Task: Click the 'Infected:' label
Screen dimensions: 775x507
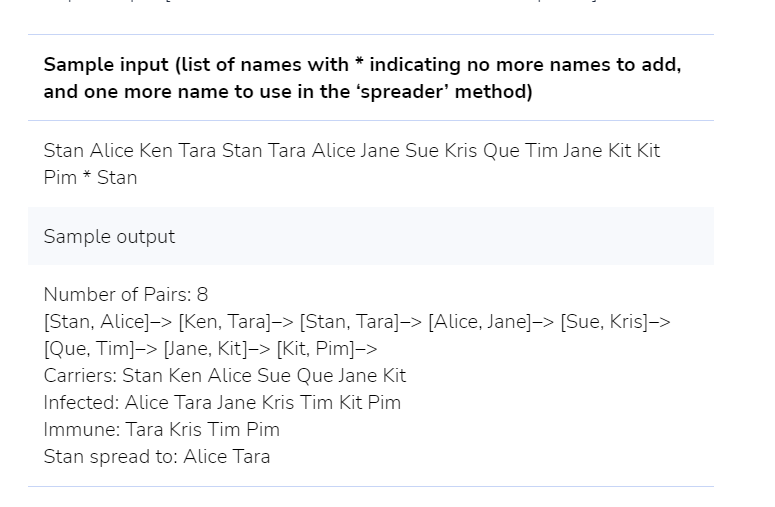Action: point(82,403)
